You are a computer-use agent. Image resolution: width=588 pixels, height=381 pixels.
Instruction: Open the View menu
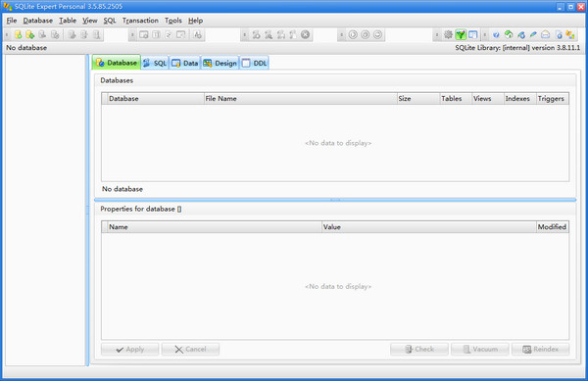click(90, 21)
